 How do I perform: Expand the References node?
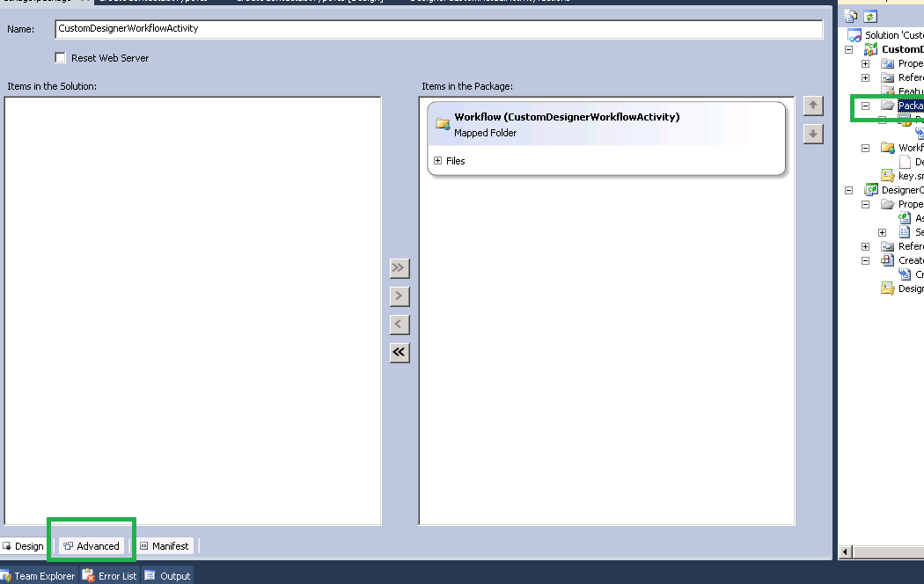[x=863, y=77]
